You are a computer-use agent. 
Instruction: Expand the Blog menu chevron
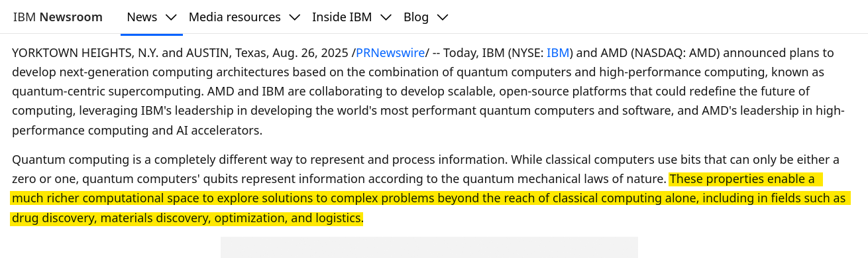[443, 17]
